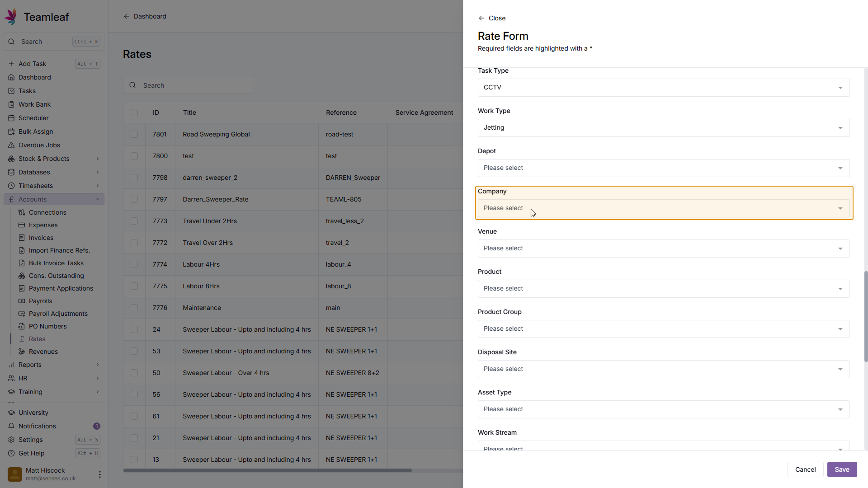The width and height of the screenshot is (868, 488).
Task: Toggle the select-all checkbox in table header
Action: point(134,113)
